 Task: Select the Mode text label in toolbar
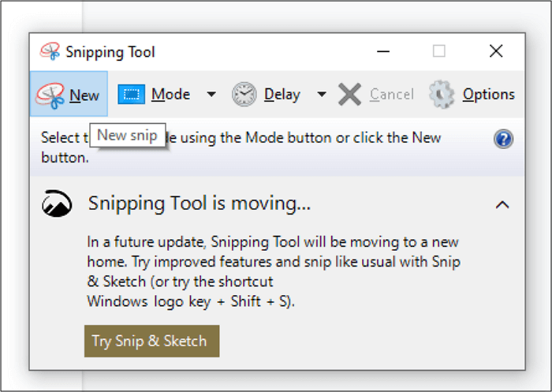pyautogui.click(x=170, y=95)
